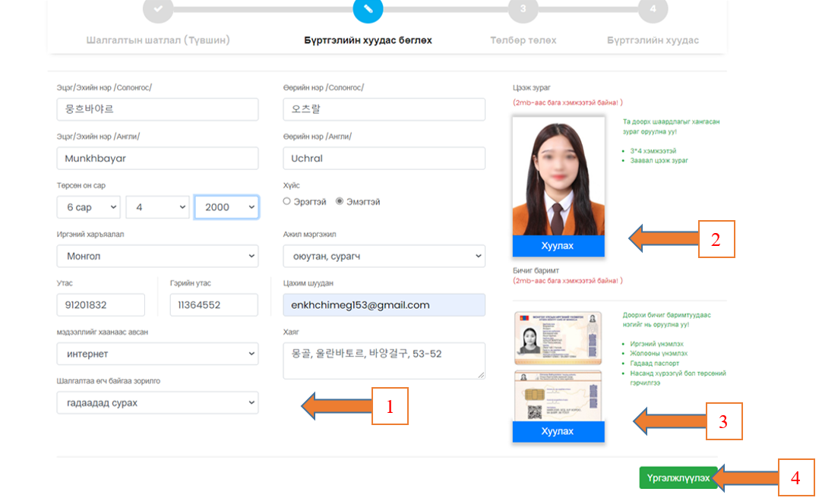Click the pencil icon on step two
This screenshot has width=822, height=504.
(x=368, y=9)
